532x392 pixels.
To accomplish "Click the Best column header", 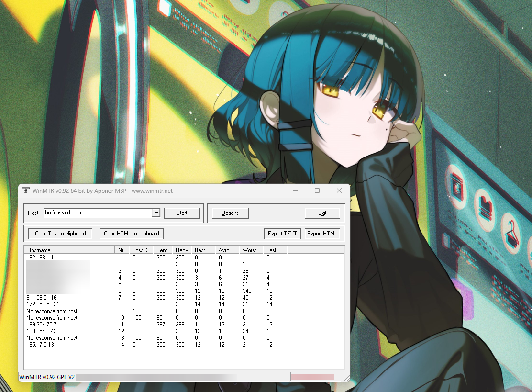I will click(x=203, y=250).
